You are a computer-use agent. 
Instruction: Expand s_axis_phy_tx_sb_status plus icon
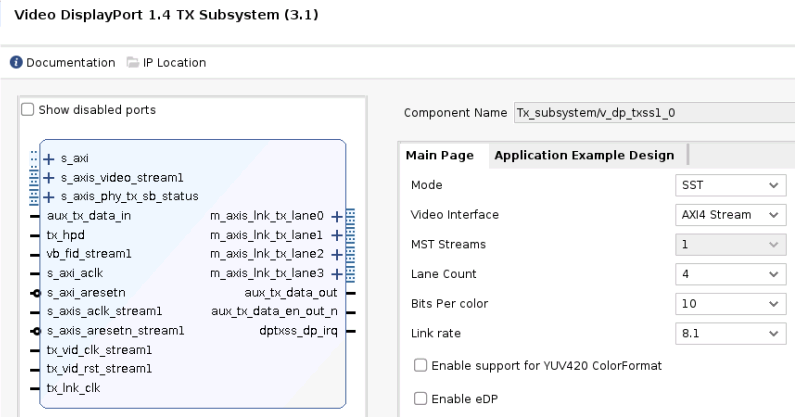pyautogui.click(x=48, y=196)
